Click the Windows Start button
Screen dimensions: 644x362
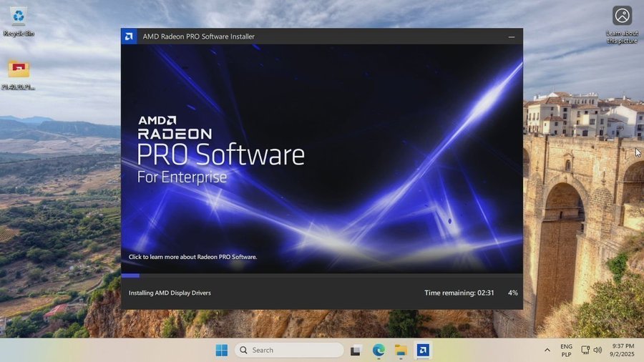pos(222,350)
